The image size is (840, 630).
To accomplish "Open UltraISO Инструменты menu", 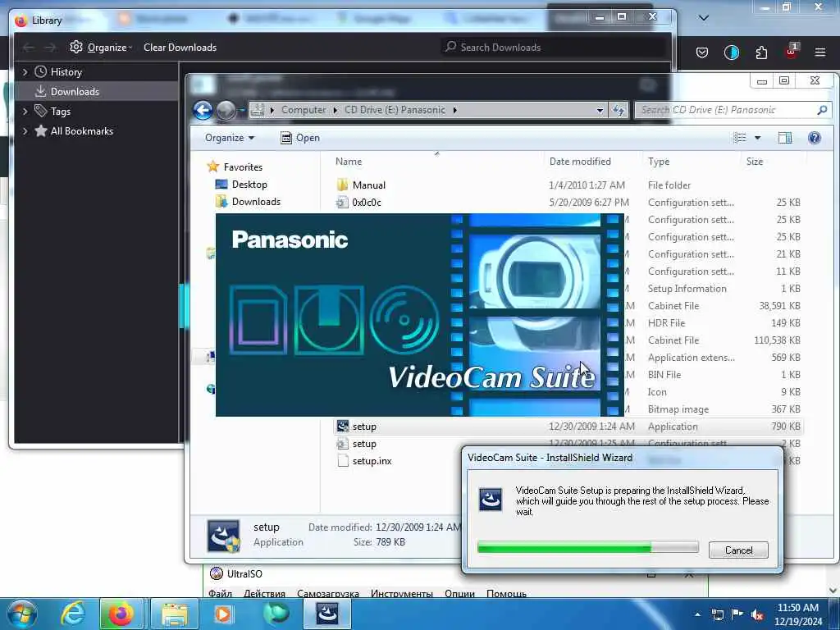I will point(401,593).
